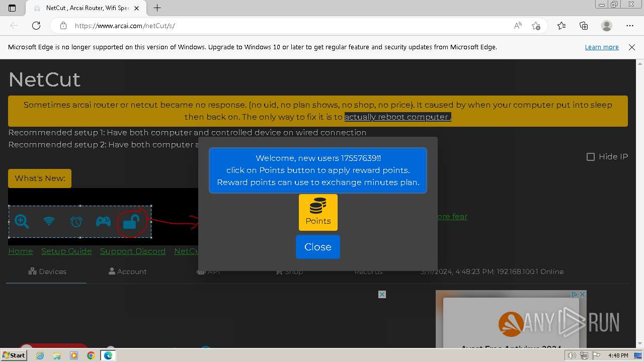Image resolution: width=644 pixels, height=362 pixels.
Task: Open the tab actions menu icon
Action: point(12,8)
